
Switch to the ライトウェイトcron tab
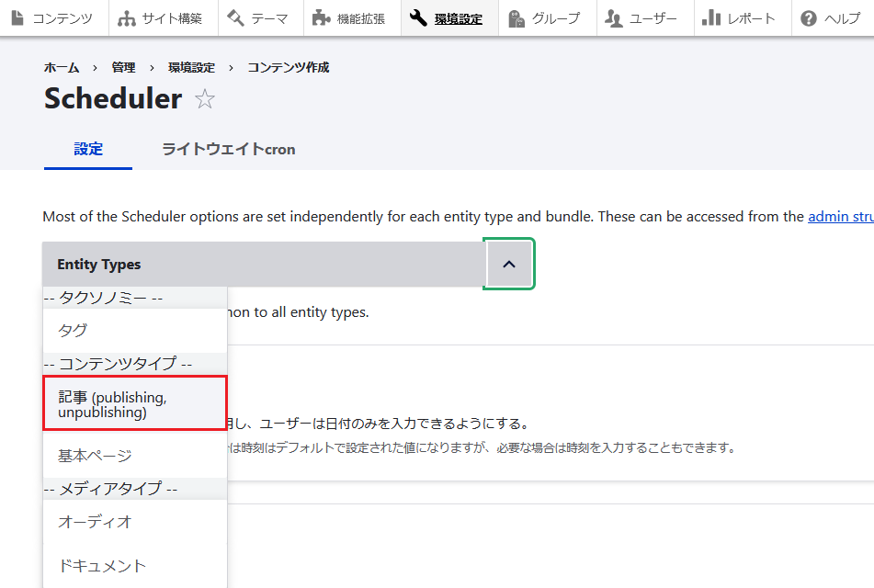pos(230,149)
